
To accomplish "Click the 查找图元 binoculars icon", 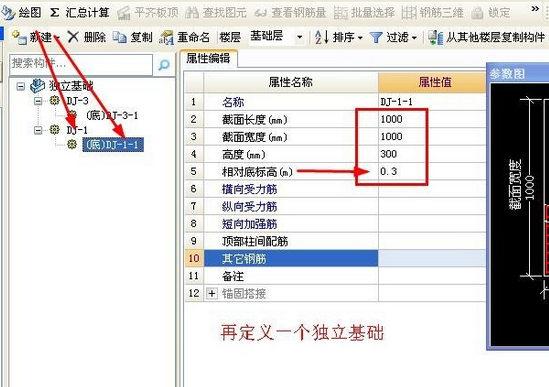I will [x=192, y=13].
